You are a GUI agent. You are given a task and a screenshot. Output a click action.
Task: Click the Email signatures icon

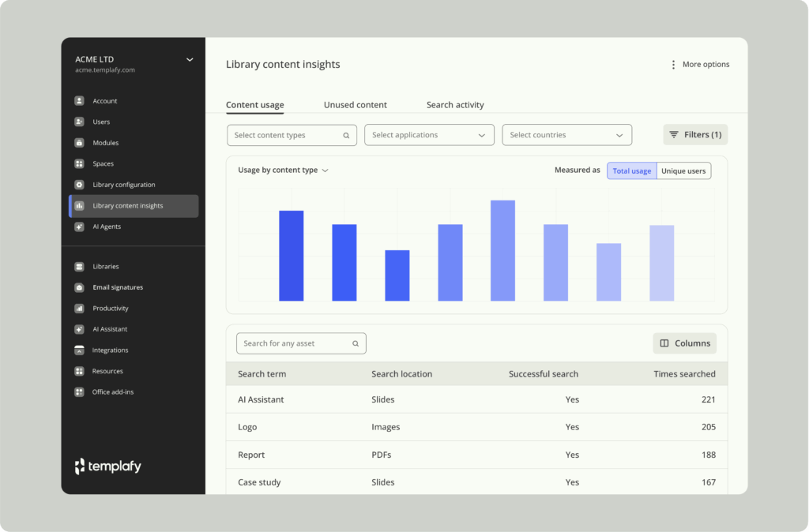pos(79,287)
